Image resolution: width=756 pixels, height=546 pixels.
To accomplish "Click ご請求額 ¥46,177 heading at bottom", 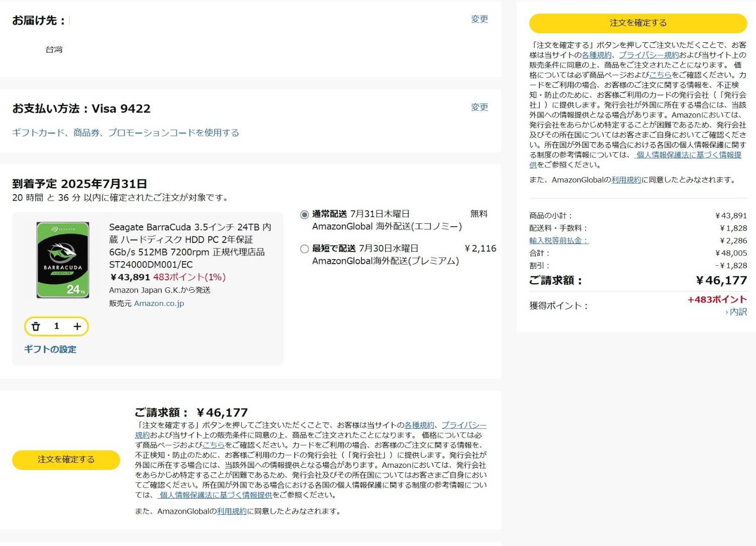I will coord(191,412).
